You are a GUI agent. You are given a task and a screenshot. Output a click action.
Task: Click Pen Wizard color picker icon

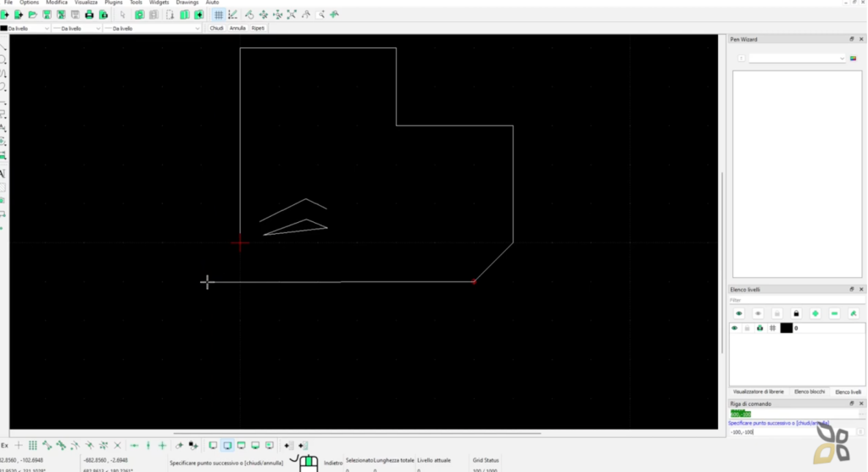click(853, 58)
